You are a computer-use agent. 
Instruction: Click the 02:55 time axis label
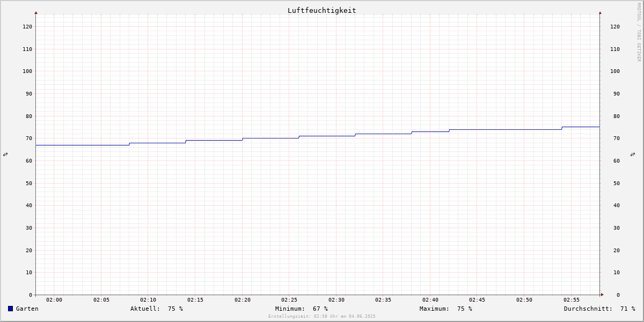click(x=572, y=300)
